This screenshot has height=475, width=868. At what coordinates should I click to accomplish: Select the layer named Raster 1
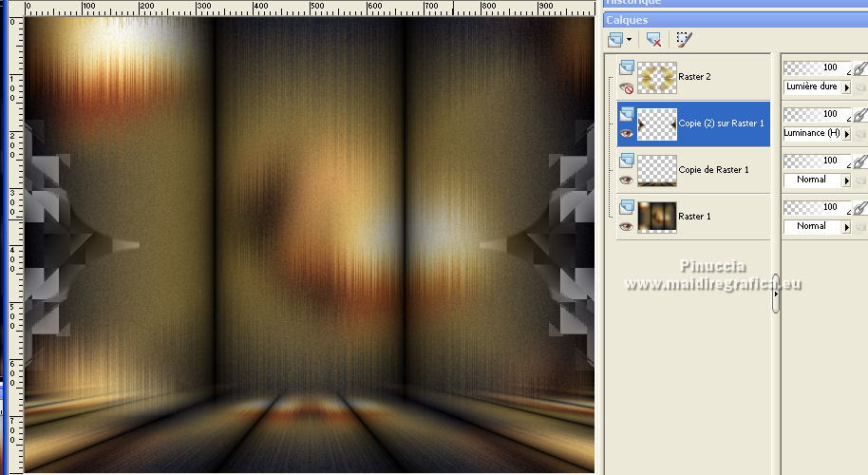pyautogui.click(x=694, y=217)
